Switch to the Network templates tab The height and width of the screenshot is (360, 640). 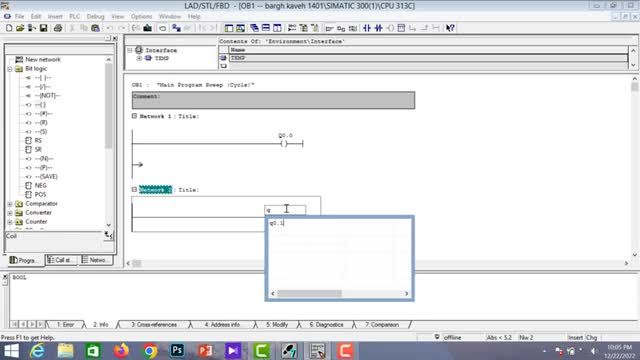tap(96, 260)
